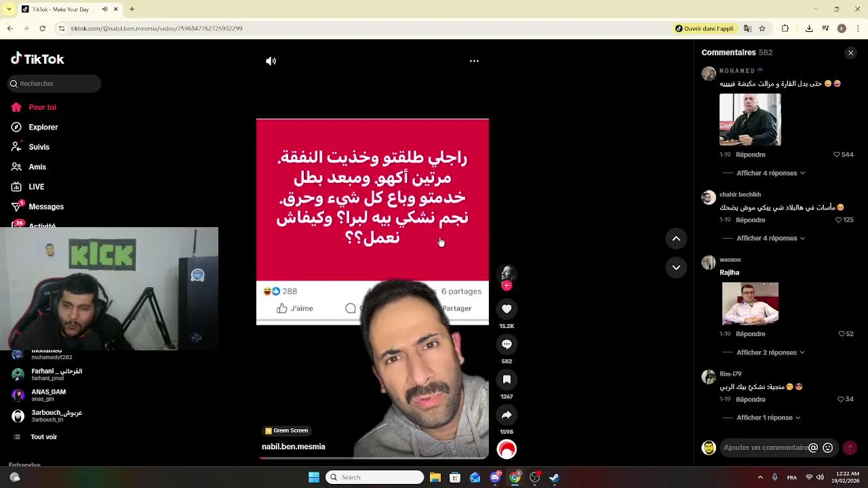Screen dimensions: 868x488
Task: Click Ouvrir dans l'appli button
Action: pyautogui.click(x=704, y=28)
